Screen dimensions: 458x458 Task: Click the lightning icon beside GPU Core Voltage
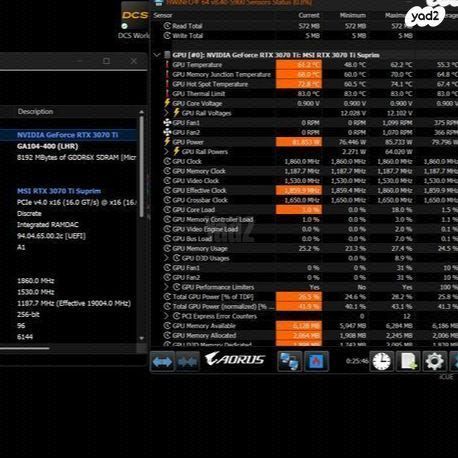(x=167, y=103)
